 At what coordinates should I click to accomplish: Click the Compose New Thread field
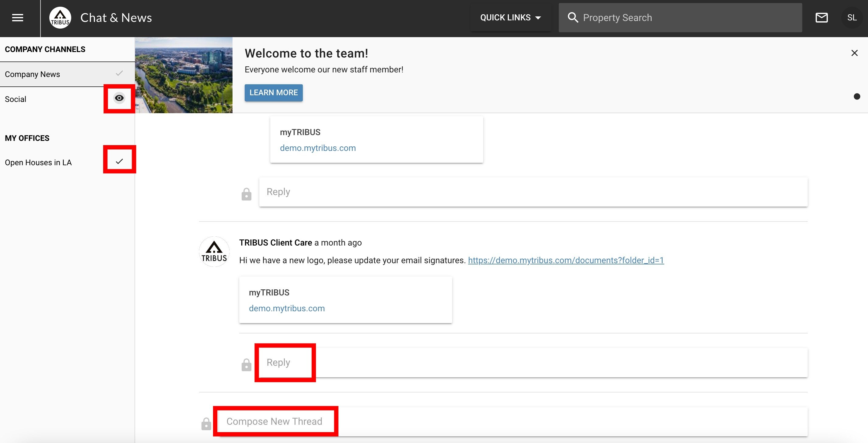[x=513, y=421]
